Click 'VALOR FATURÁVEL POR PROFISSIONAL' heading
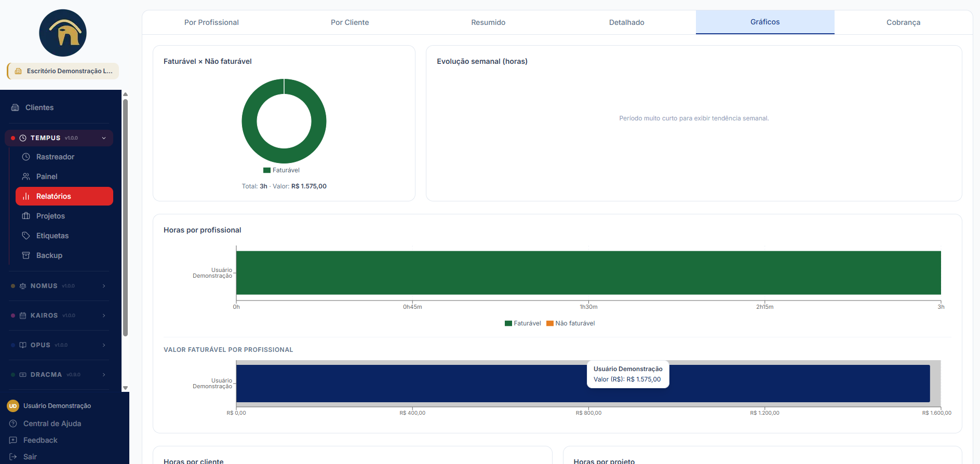The image size is (980, 464). (x=229, y=350)
